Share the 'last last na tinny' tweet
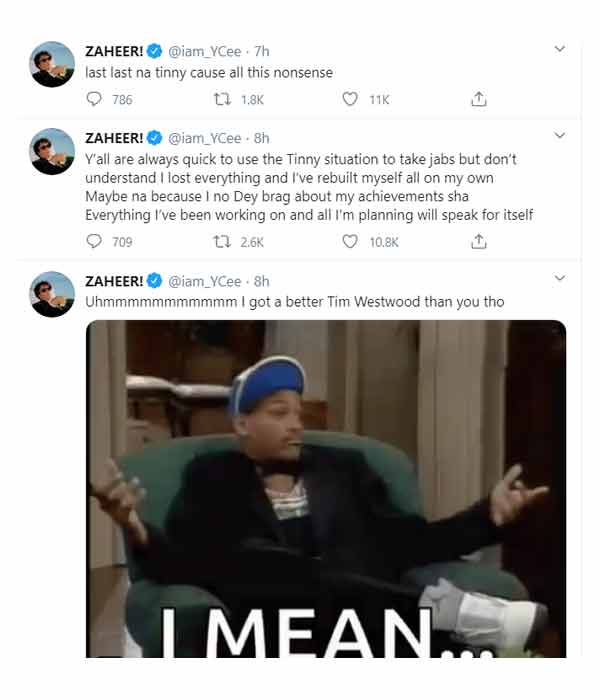Image resolution: width=600 pixels, height=700 pixels. point(479,99)
